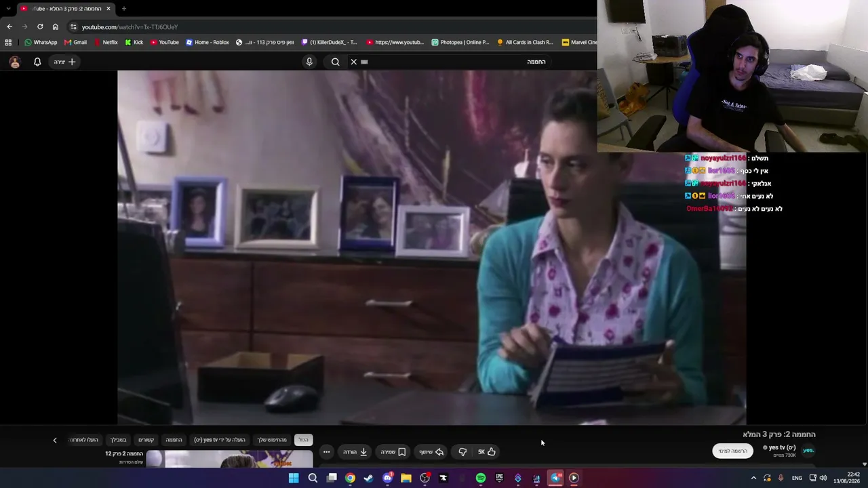The height and width of the screenshot is (488, 868).
Task: Click the video player frame
Action: (431, 247)
